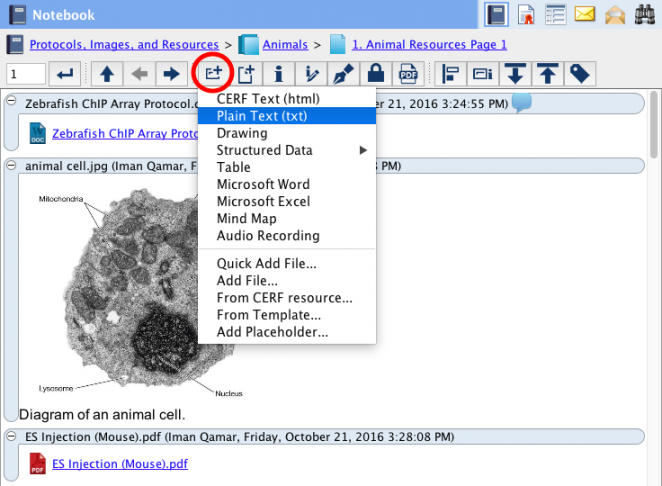This screenshot has width=662, height=486.
Task: Click the comment bubble on Zebrafish entry
Action: pyautogui.click(x=521, y=102)
